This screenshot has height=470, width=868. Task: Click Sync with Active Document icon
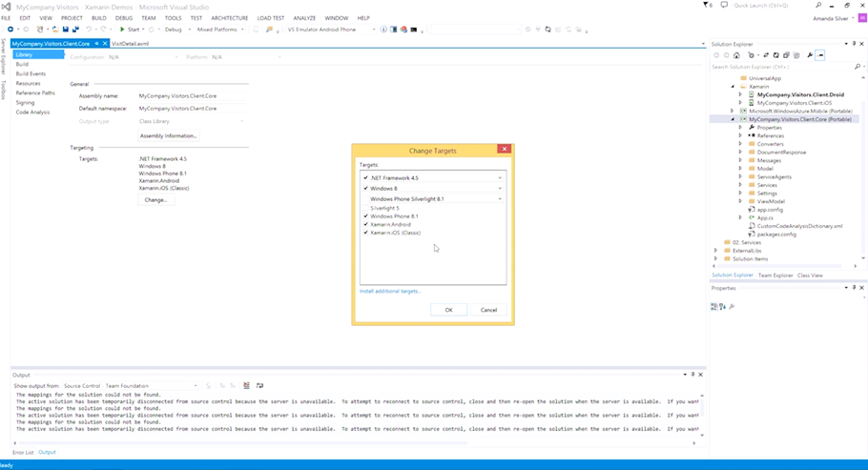click(x=766, y=55)
